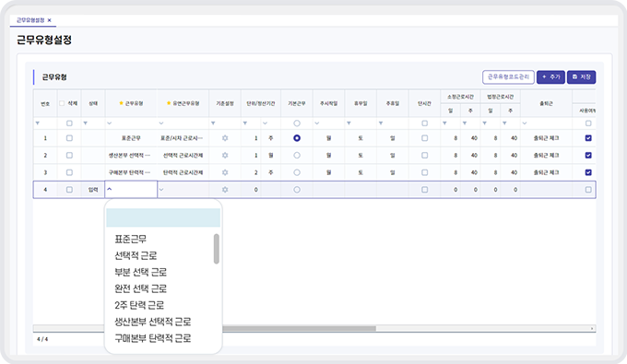This screenshot has width=627, height=364.
Task: Click filter icon under 소정근로시간 일 column
Action: (444, 123)
